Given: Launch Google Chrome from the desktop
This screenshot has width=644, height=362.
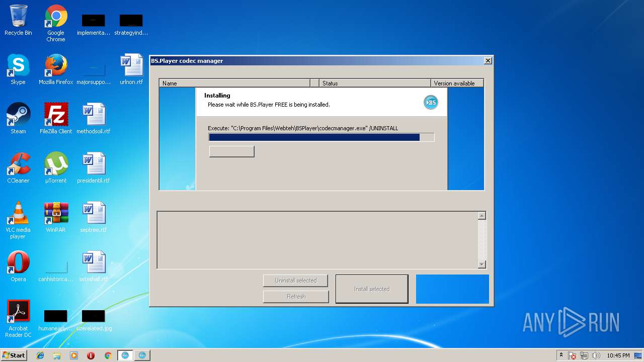Looking at the screenshot, I should point(56,23).
